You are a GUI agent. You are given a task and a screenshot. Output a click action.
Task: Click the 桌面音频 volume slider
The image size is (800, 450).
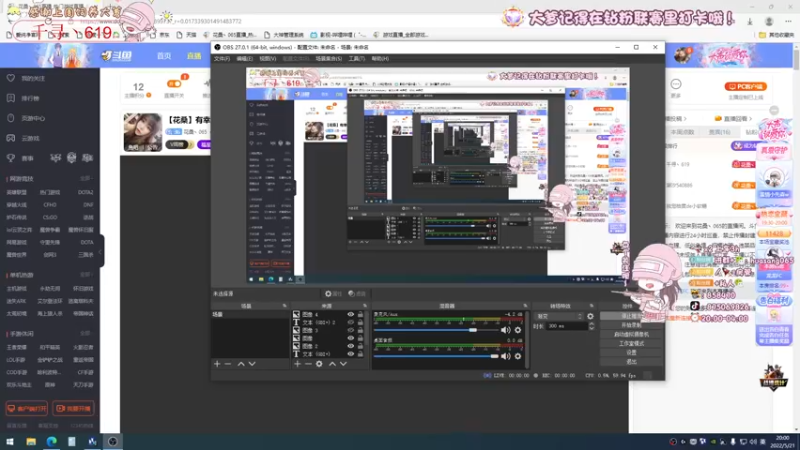pyautogui.click(x=436, y=356)
